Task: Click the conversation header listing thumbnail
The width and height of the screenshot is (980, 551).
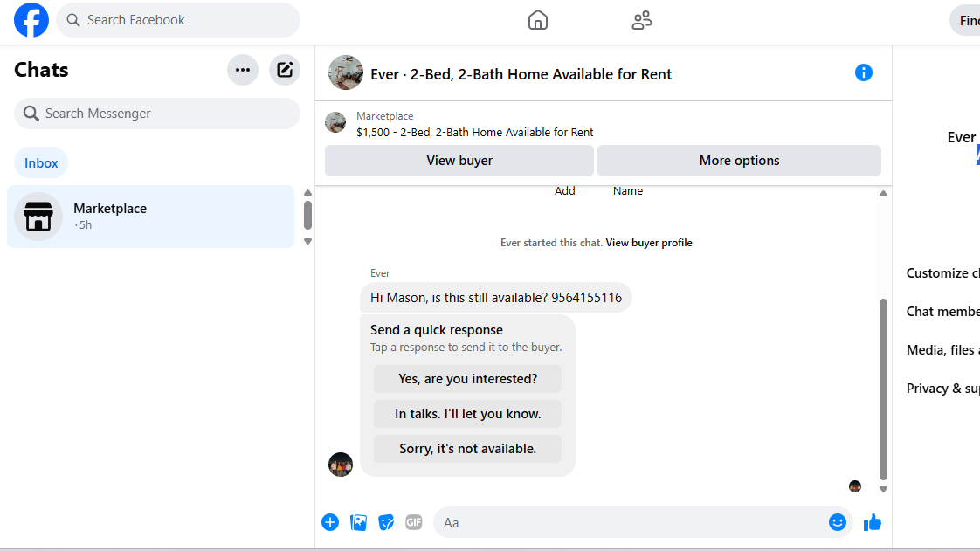Action: [x=346, y=72]
